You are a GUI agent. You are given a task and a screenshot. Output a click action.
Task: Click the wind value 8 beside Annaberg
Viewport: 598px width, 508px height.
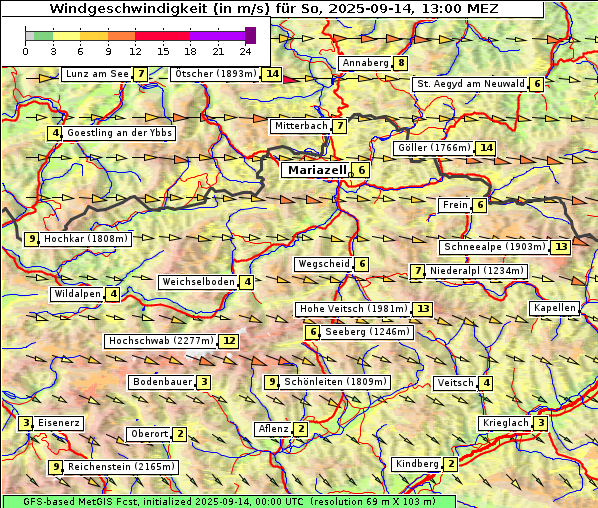click(400, 63)
